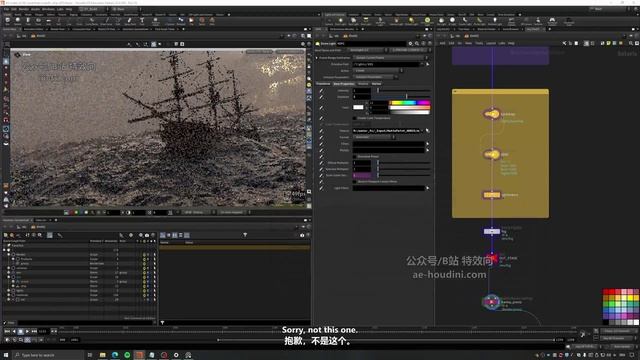Open the Initialize Parameters dropdown
The image size is (640, 360).
[x=376, y=77]
